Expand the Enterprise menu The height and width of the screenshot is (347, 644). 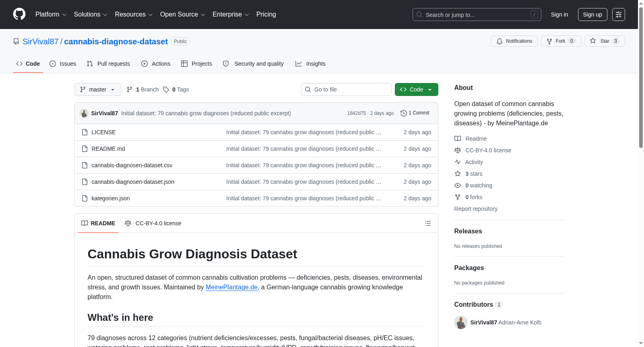pyautogui.click(x=231, y=15)
